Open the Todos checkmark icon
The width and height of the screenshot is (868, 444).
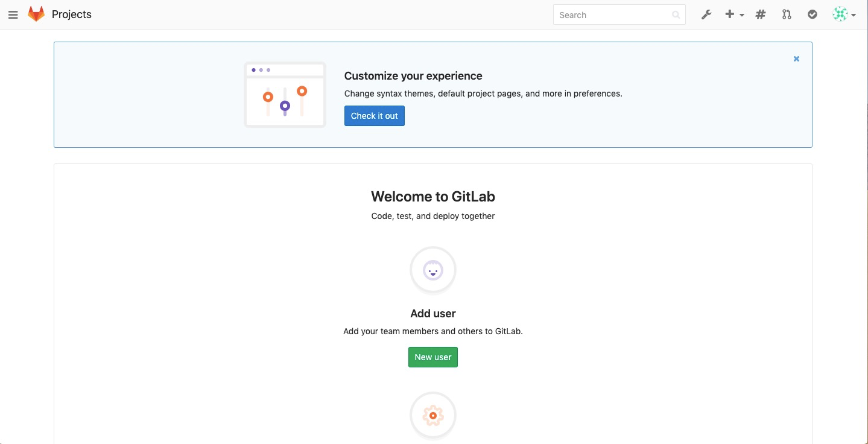[813, 14]
